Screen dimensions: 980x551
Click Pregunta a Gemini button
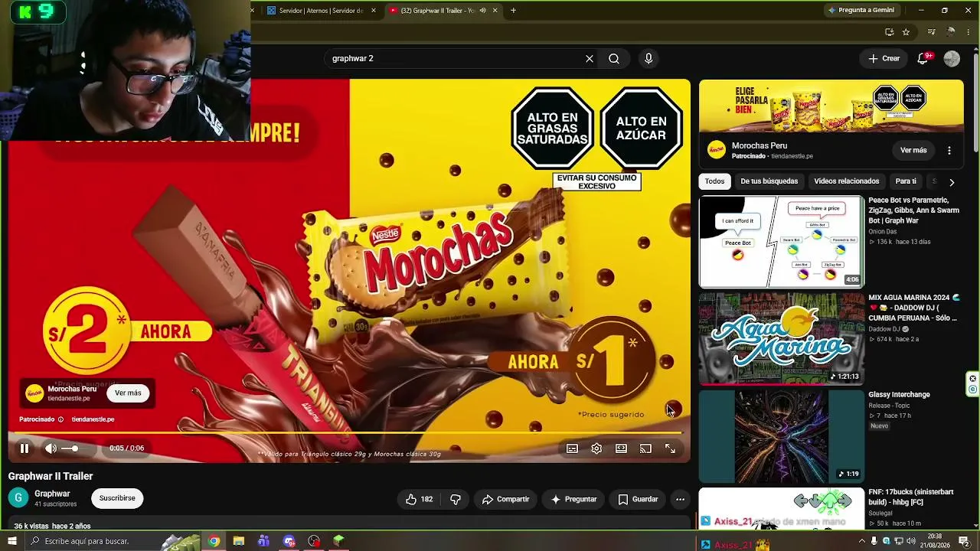(861, 11)
